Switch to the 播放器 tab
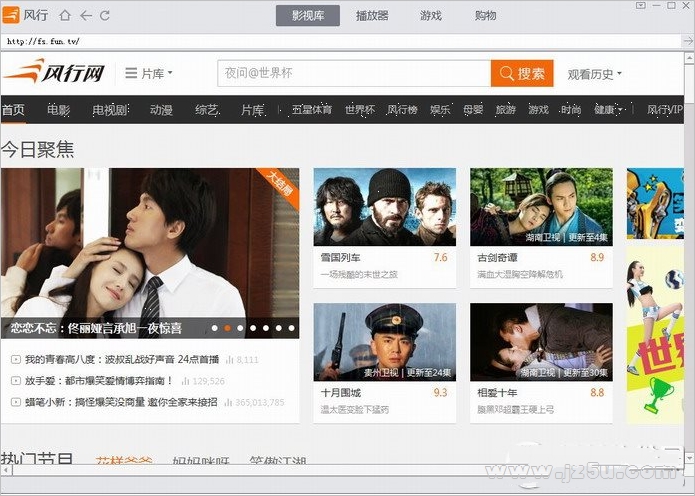The width and height of the screenshot is (695, 496). click(372, 16)
